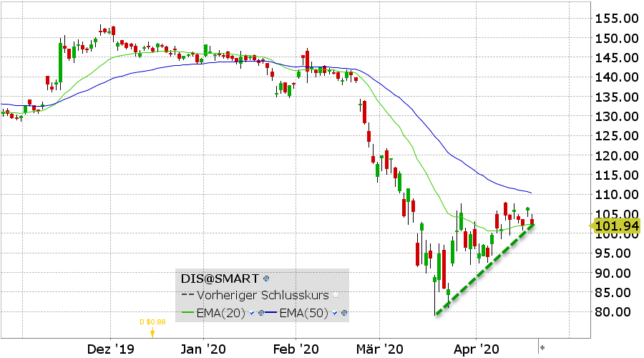Click the Feb '20 axis label
The width and height of the screenshot is (644, 358).
(x=296, y=349)
